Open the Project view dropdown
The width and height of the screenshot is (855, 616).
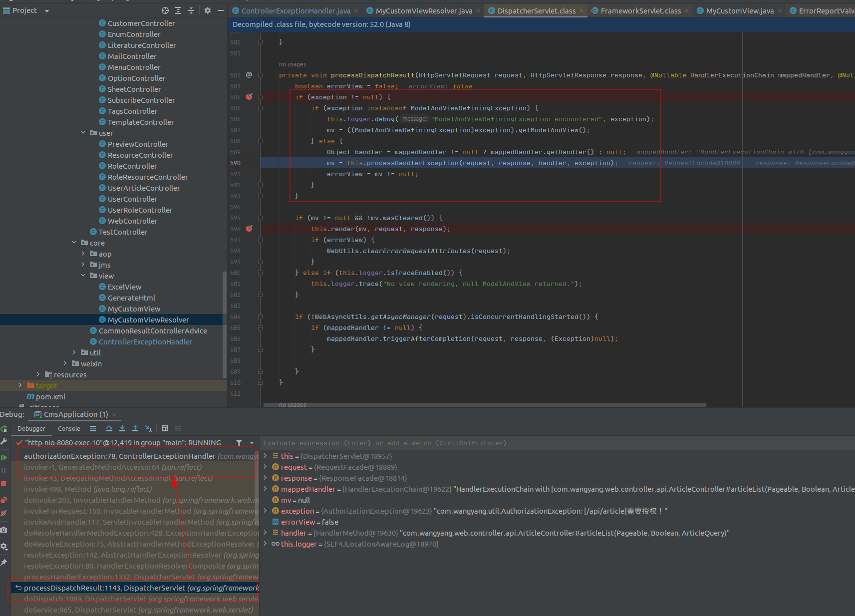pyautogui.click(x=47, y=10)
